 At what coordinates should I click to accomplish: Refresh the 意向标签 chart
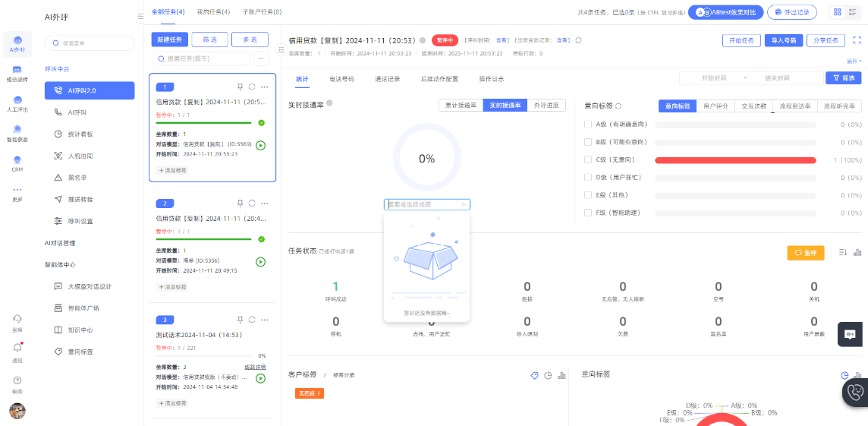pyautogui.click(x=618, y=106)
